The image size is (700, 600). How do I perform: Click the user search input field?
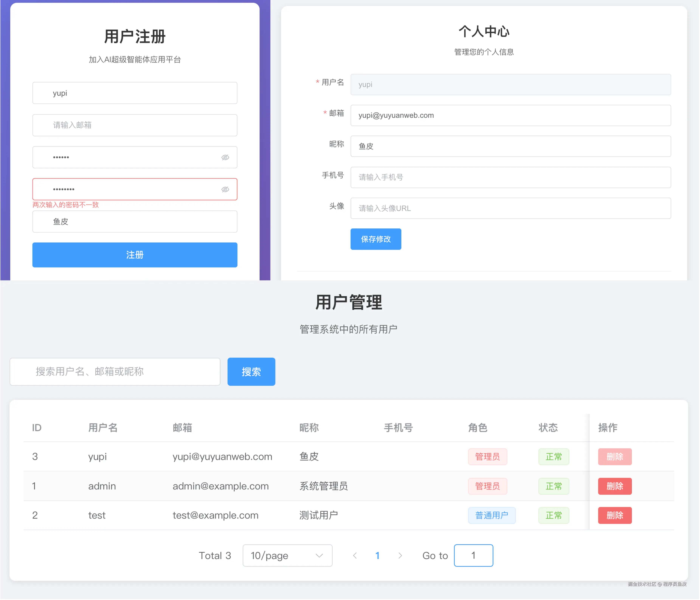pyautogui.click(x=115, y=371)
